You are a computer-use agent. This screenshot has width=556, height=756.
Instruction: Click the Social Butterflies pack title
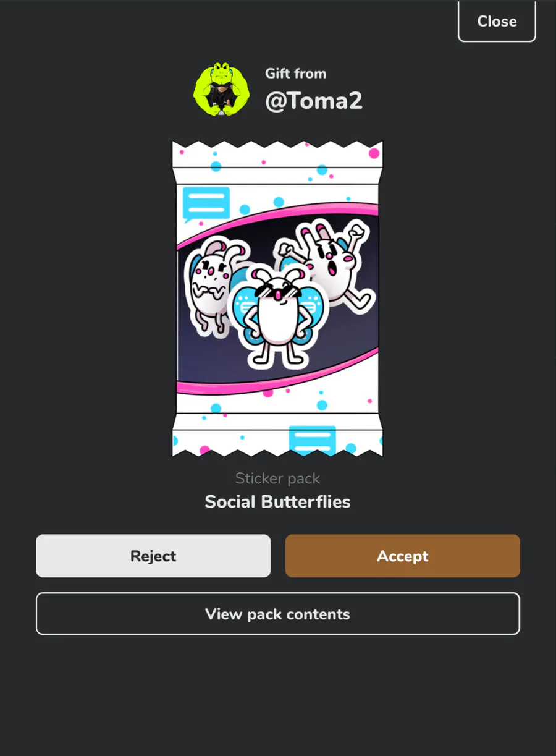point(277,501)
